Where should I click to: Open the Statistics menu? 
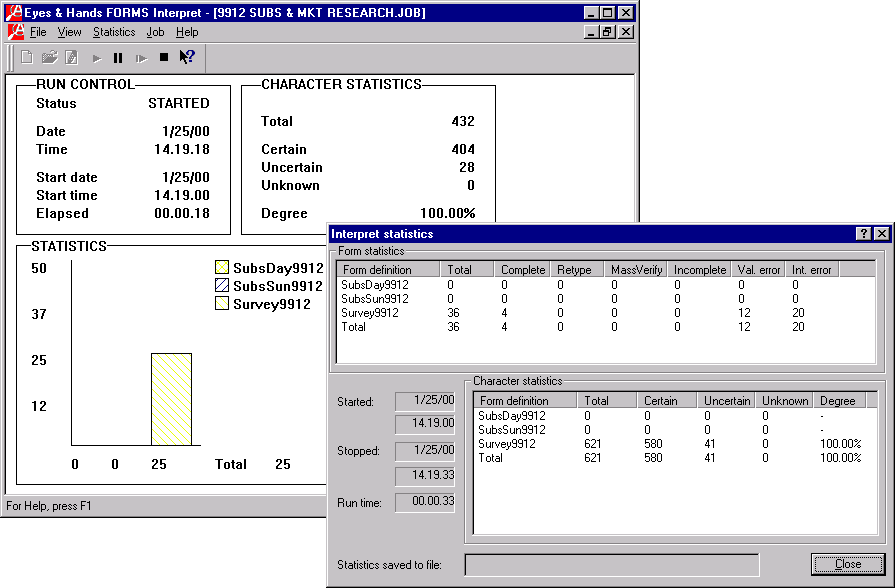pyautogui.click(x=114, y=32)
